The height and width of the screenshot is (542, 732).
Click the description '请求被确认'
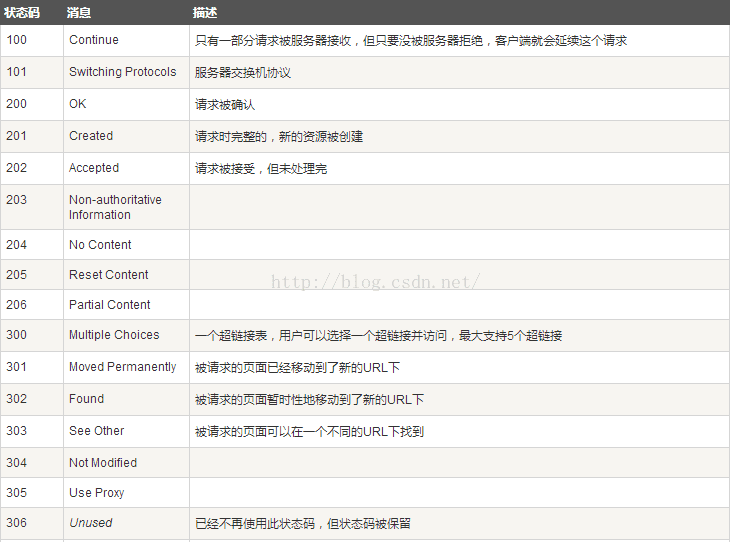225,105
